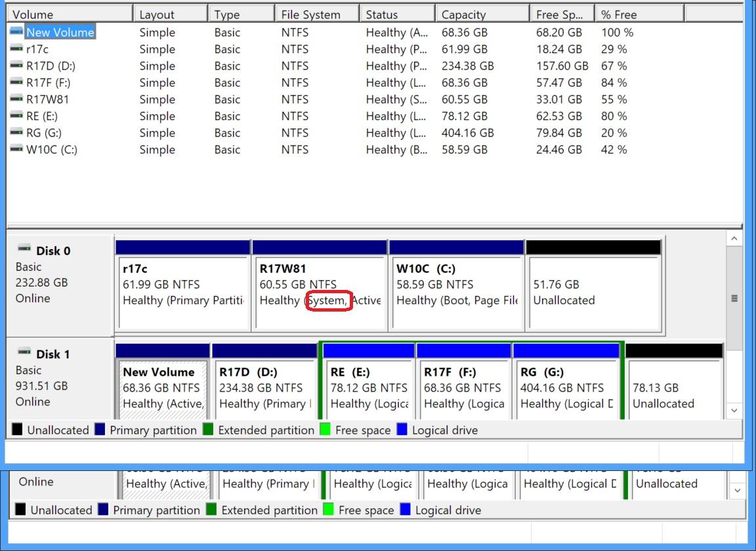This screenshot has height=551, width=756.
Task: Click the R17D (D:) drive icon
Action: 16,65
